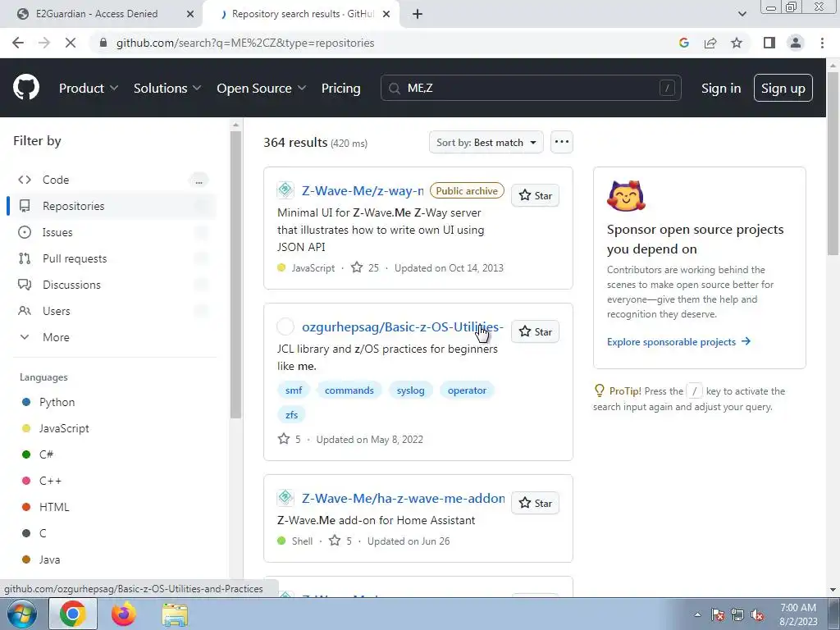Launch Firefox from the taskbar
Screen dimensions: 840x630
pos(124,614)
